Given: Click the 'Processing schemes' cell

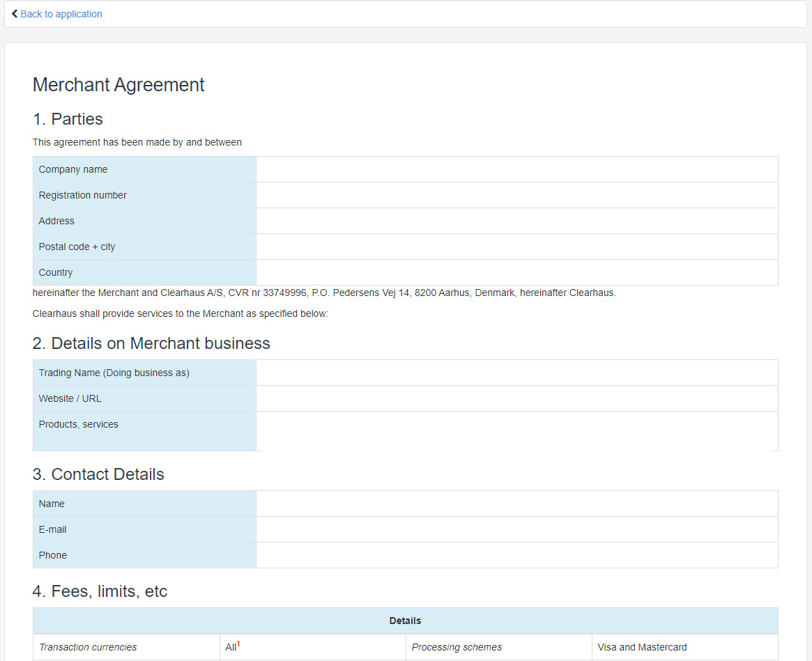Looking at the screenshot, I should pos(498,647).
